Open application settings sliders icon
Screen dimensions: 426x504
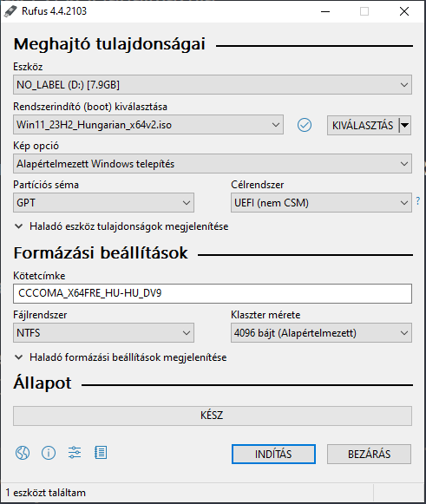75,453
